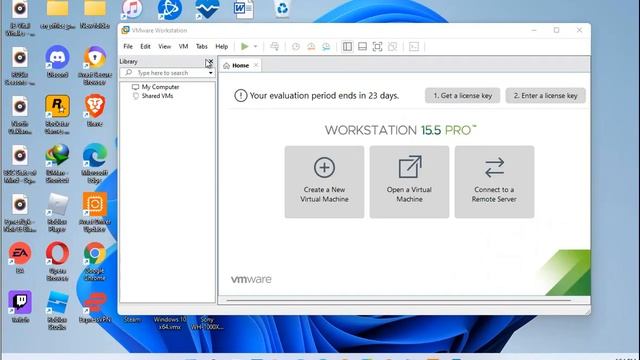Screen dimensions: 640x360
Task: Open the Rockstar Games Launcher desktop icon
Action: coord(57,114)
